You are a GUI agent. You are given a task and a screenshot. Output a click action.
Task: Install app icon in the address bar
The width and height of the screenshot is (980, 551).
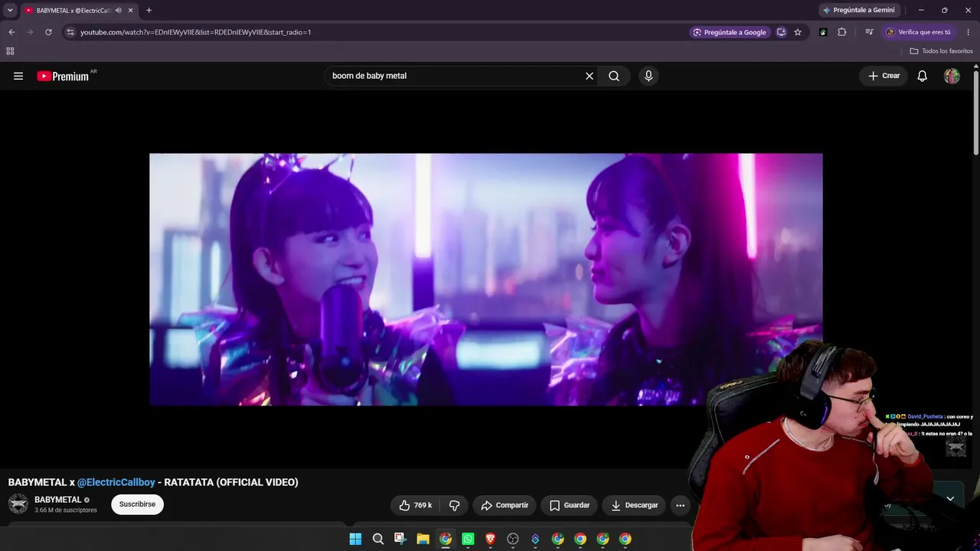781,32
